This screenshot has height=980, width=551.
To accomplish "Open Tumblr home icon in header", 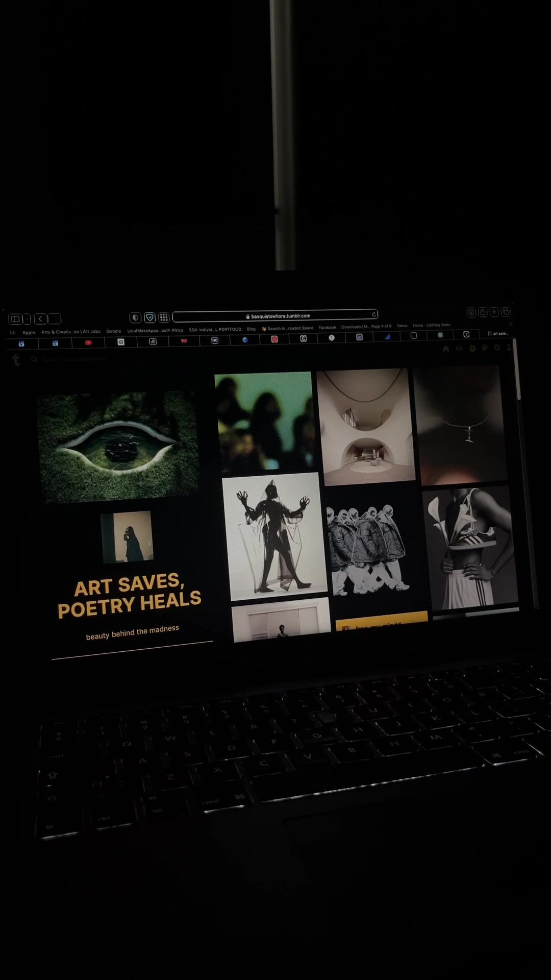I will (x=446, y=349).
